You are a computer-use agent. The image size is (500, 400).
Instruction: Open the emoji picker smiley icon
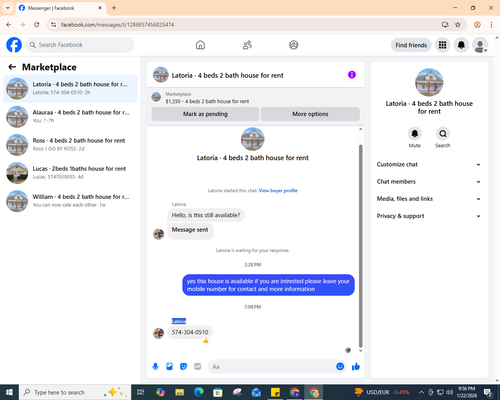point(340,367)
